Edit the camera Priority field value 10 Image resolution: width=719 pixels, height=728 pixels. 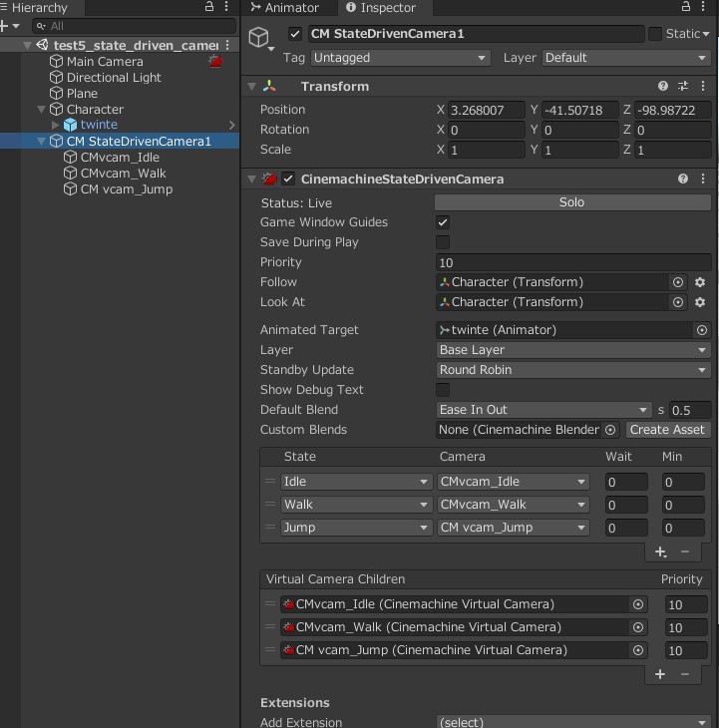(x=573, y=263)
